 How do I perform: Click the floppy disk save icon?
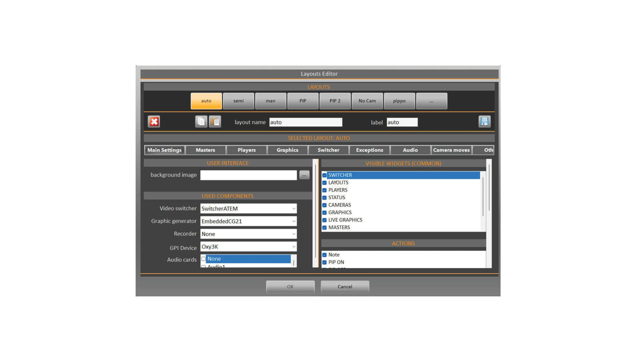[484, 122]
